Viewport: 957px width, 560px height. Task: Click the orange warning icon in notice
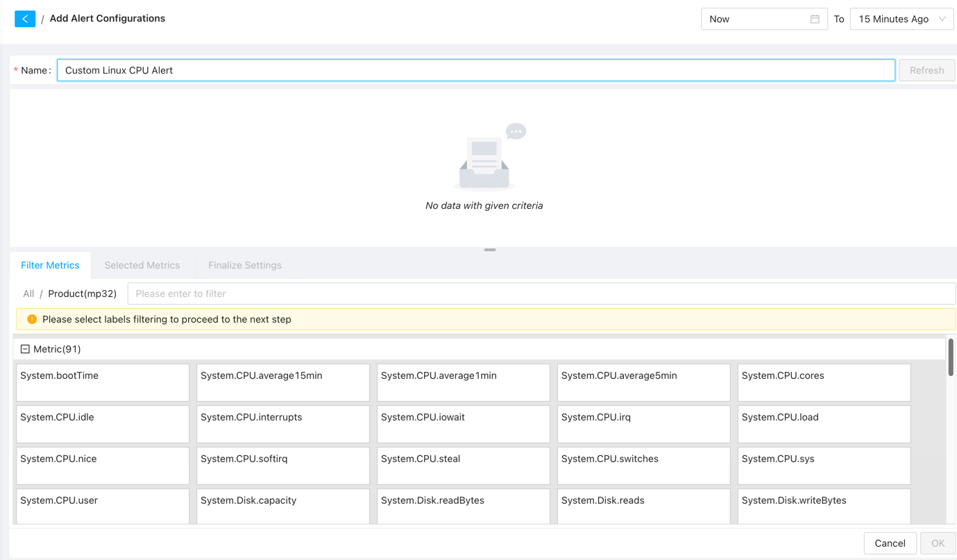coord(32,319)
